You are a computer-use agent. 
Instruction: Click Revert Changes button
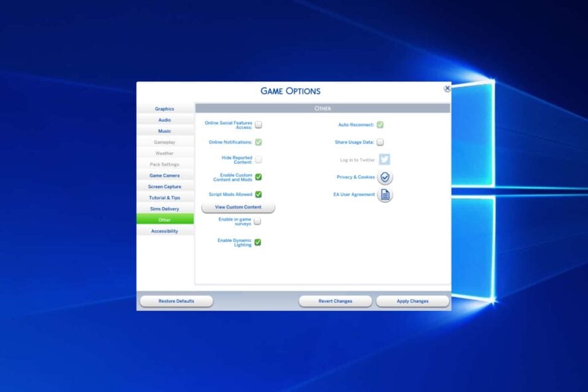[x=335, y=301]
